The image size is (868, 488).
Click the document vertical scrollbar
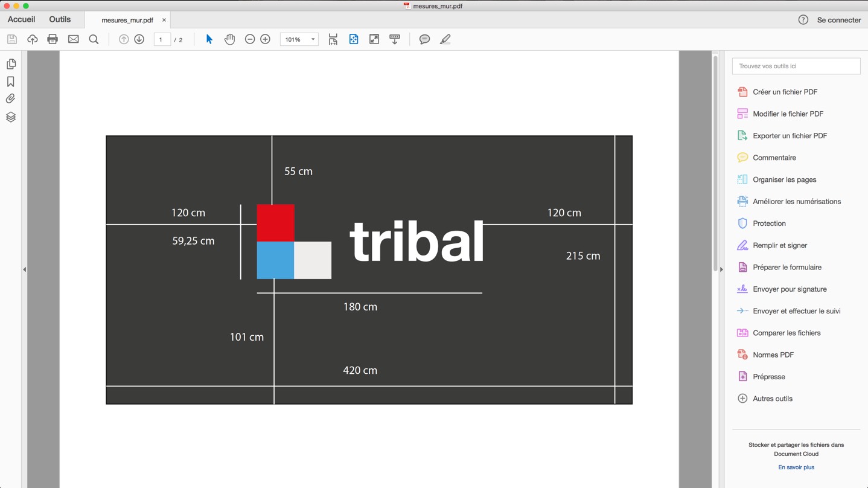click(x=715, y=163)
